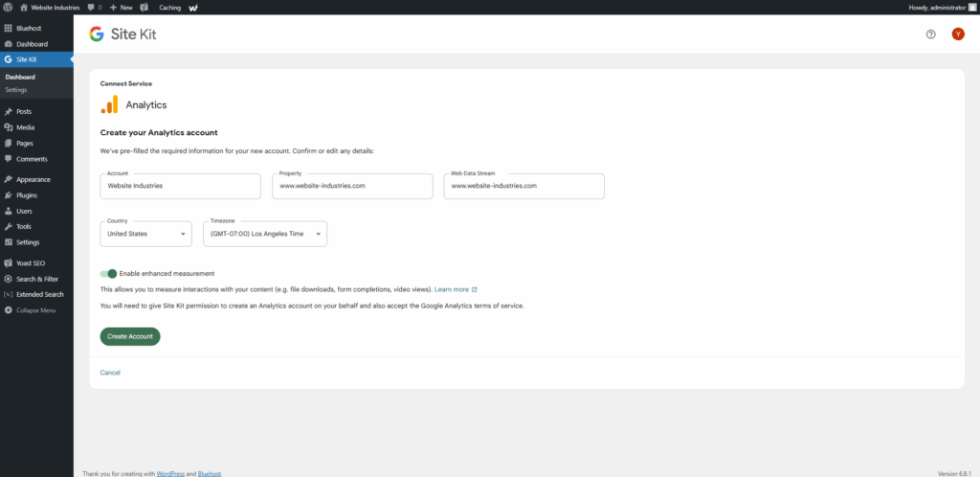Open the Site Kit help icon
The width and height of the screenshot is (980, 477).
click(930, 34)
